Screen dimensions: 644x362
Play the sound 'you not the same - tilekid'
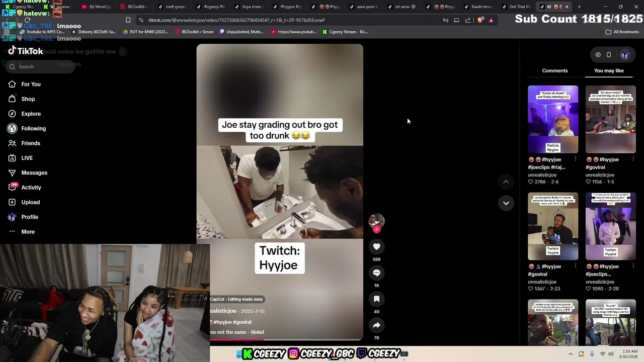click(x=237, y=332)
